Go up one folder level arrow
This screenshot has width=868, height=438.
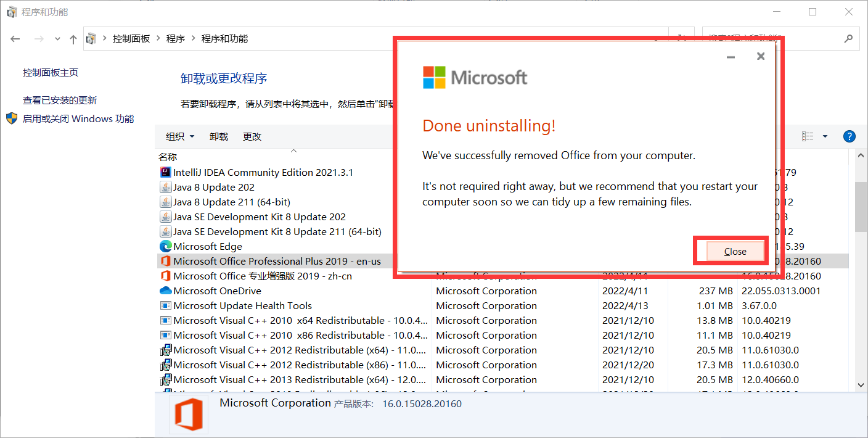(x=73, y=39)
